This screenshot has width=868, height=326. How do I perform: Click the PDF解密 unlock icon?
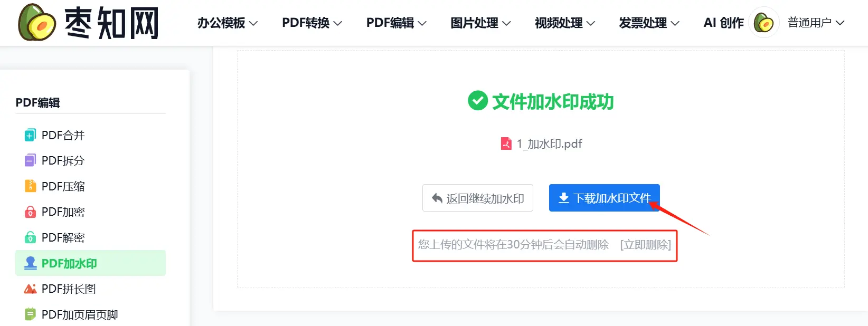(x=31, y=237)
